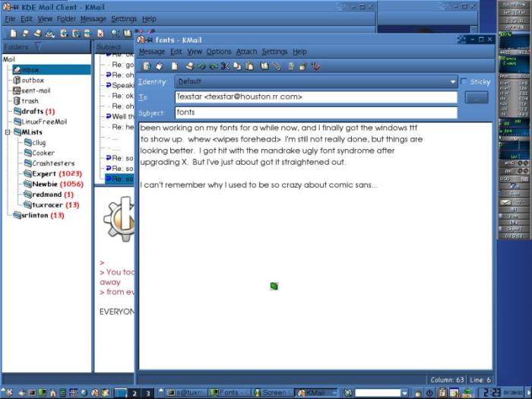Select srlinton (13) folder

click(x=38, y=215)
